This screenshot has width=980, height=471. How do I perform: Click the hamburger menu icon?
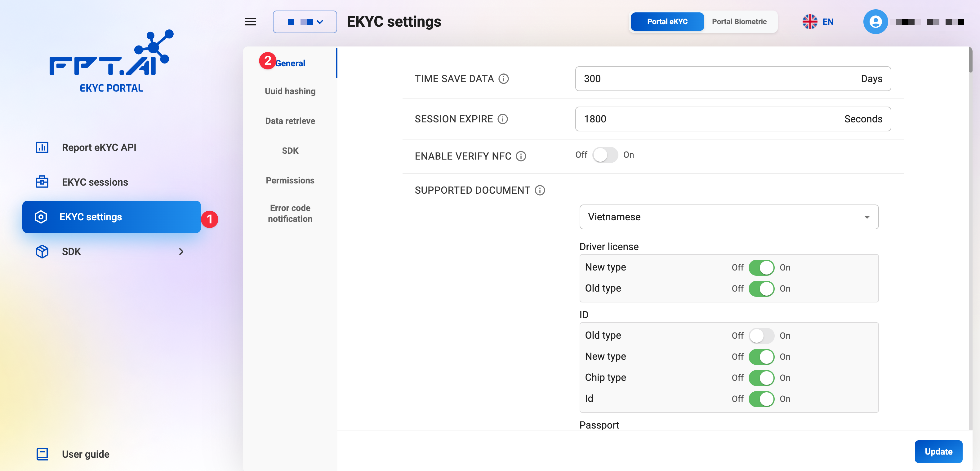250,22
